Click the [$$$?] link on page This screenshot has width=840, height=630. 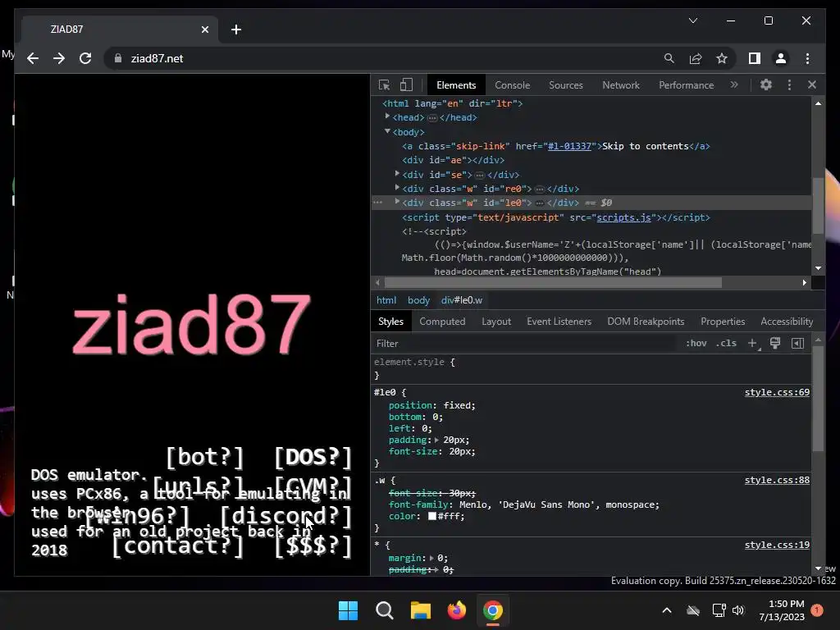tap(313, 546)
